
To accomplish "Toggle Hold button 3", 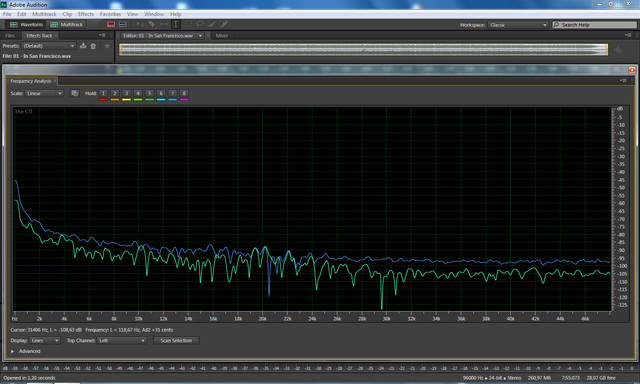I will coord(127,93).
